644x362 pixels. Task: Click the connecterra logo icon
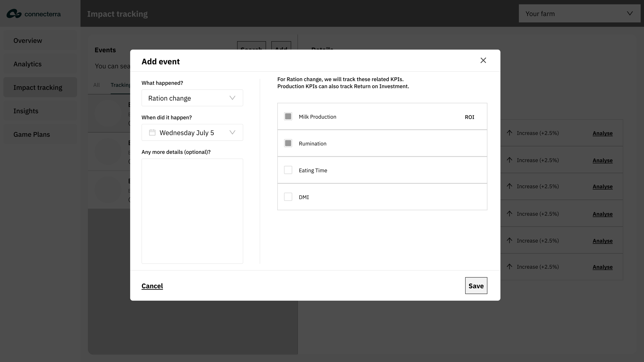point(14,14)
